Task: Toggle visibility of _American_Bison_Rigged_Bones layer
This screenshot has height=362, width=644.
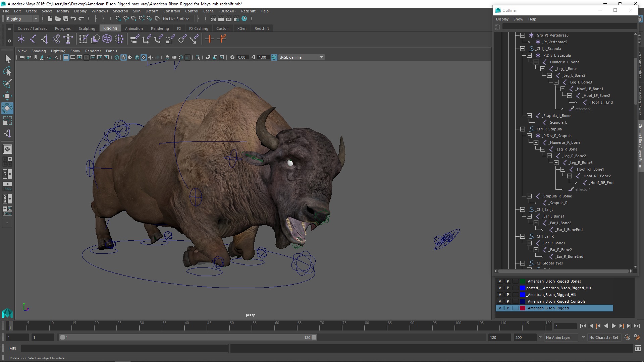Action: (x=500, y=281)
